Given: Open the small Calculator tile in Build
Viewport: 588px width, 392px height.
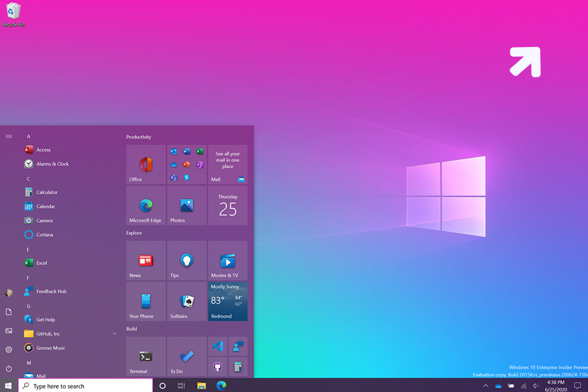Looking at the screenshot, I should pos(238,367).
